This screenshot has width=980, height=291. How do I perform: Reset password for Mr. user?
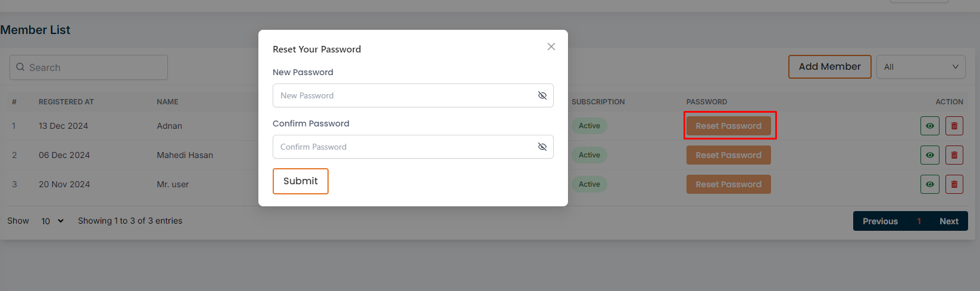(x=728, y=184)
